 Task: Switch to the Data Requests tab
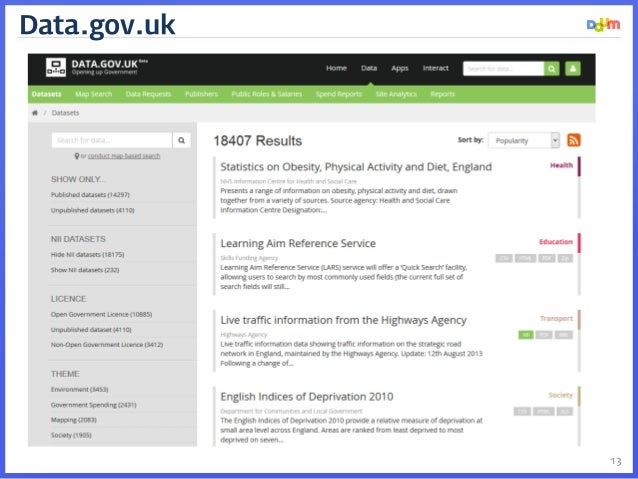(x=148, y=94)
